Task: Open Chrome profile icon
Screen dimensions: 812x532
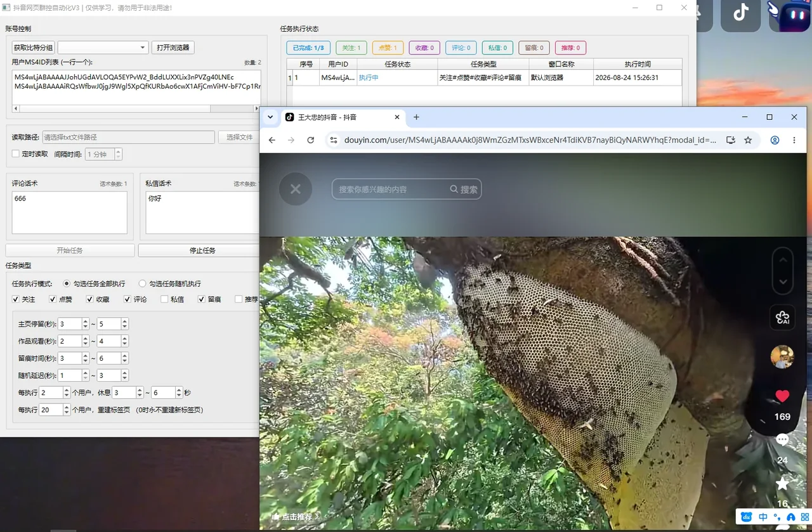Action: coord(775,140)
